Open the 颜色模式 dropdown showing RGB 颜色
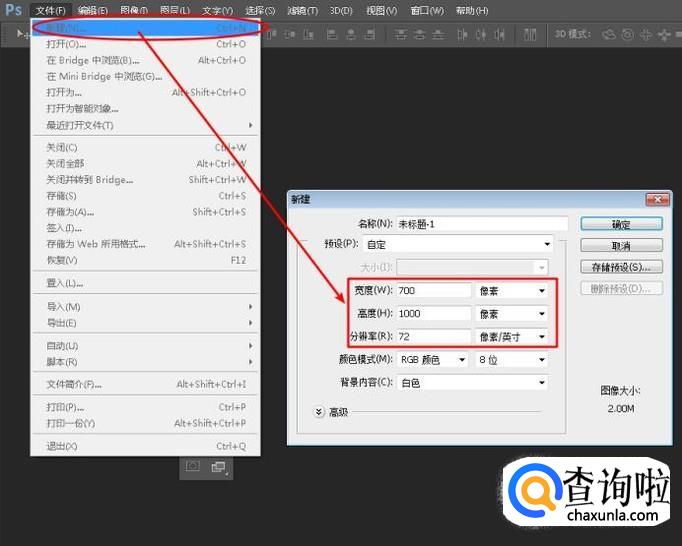This screenshot has height=546, width=682. [x=432, y=360]
